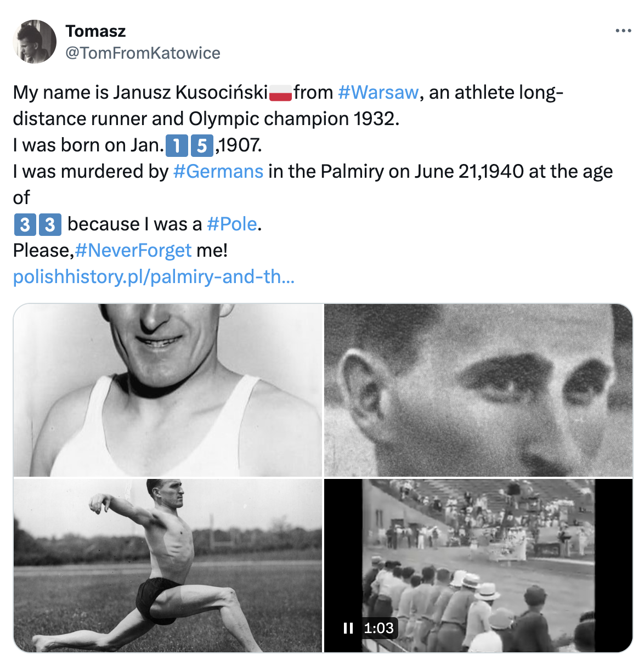Open the grainy close-up face photo
Image resolution: width=644 pixels, height=666 pixels.
[478, 390]
